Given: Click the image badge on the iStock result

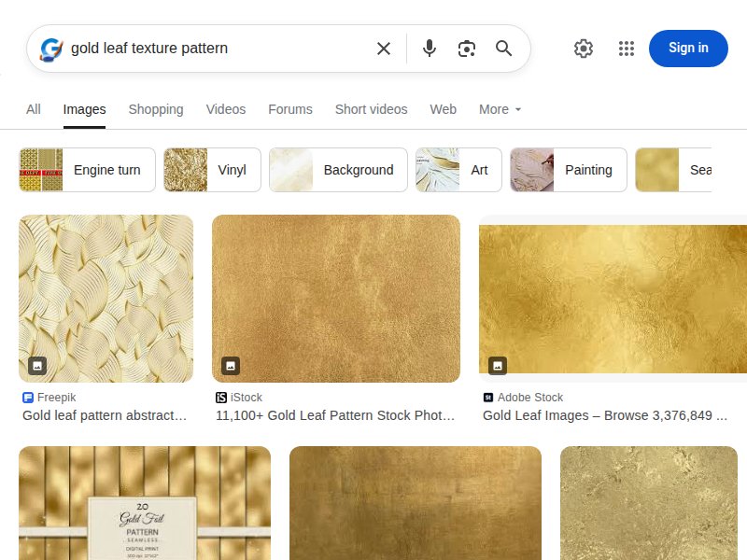Looking at the screenshot, I should tap(231, 365).
